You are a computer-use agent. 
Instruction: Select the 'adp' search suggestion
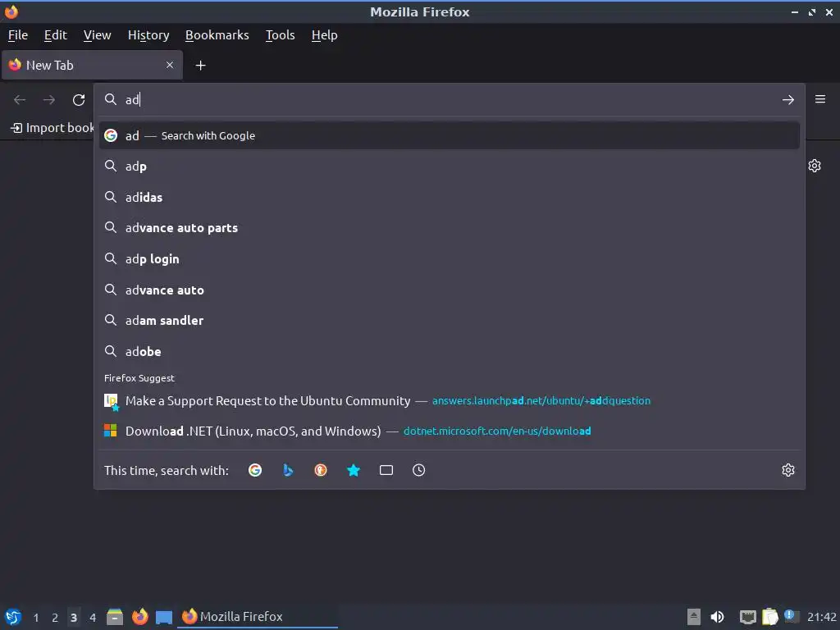[x=450, y=166]
